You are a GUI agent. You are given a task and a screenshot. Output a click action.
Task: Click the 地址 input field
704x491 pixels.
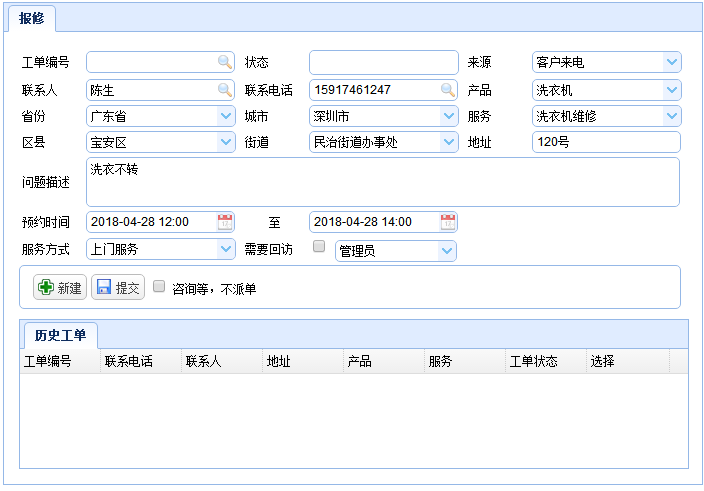coord(605,142)
